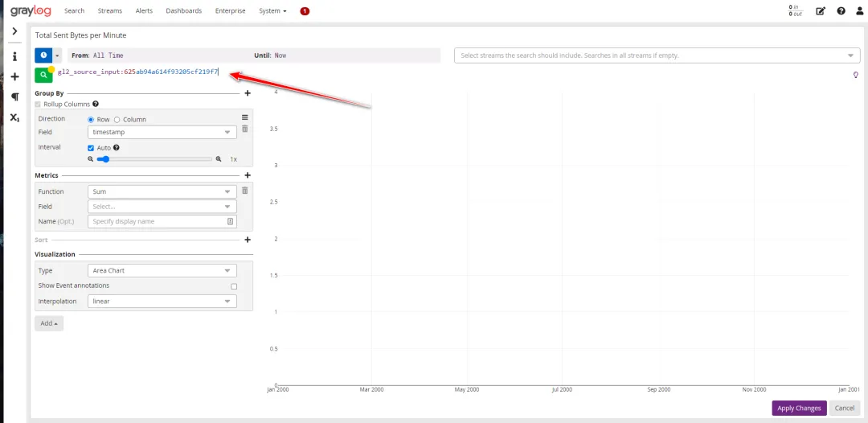The image size is (868, 423).
Task: Click the Total Sent Bytes per Minute title
Action: point(81,35)
